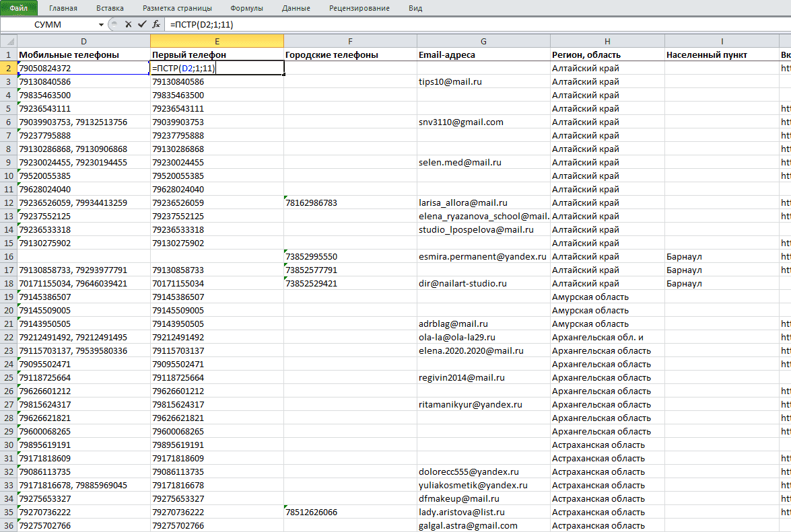This screenshot has width=791, height=532.
Task: Select cell with 78162986783 number
Action: 350,202
